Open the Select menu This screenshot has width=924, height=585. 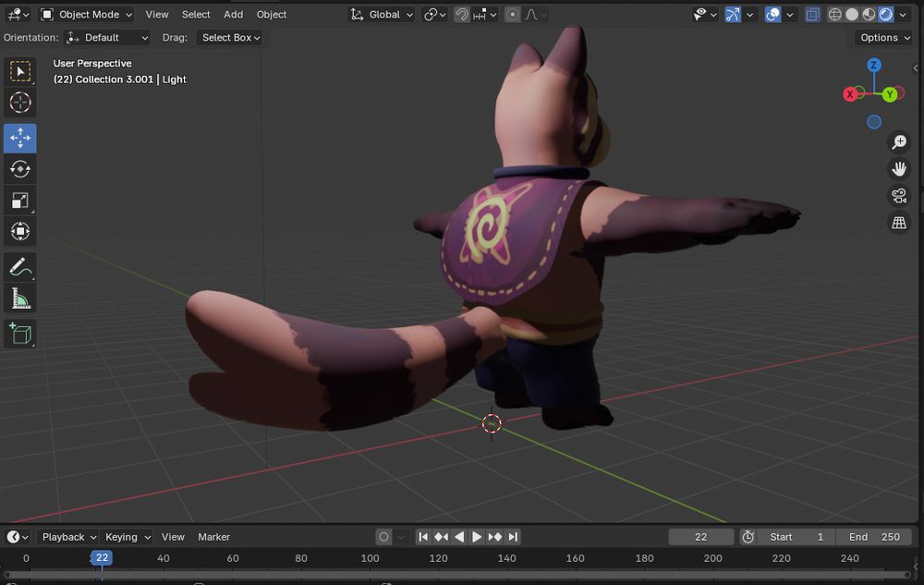[196, 15]
